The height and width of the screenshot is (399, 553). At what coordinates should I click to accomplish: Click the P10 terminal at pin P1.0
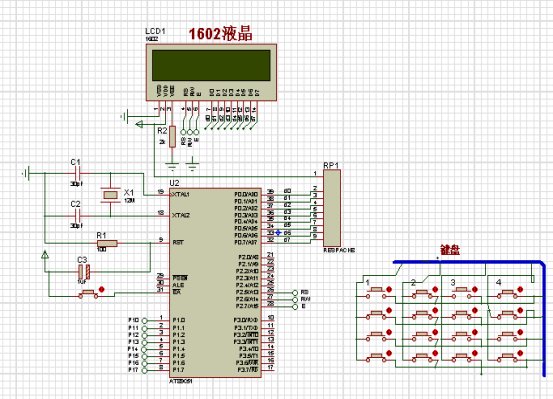pos(144,320)
